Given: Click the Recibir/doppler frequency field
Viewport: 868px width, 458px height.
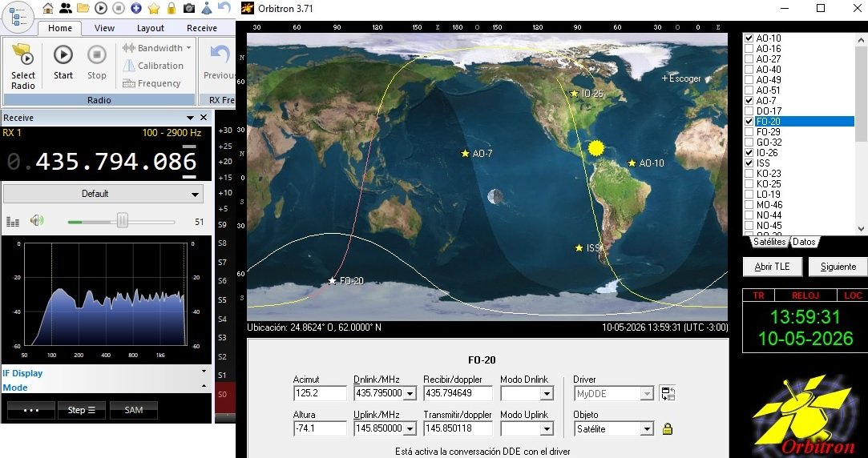Looking at the screenshot, I should pyautogui.click(x=458, y=394).
